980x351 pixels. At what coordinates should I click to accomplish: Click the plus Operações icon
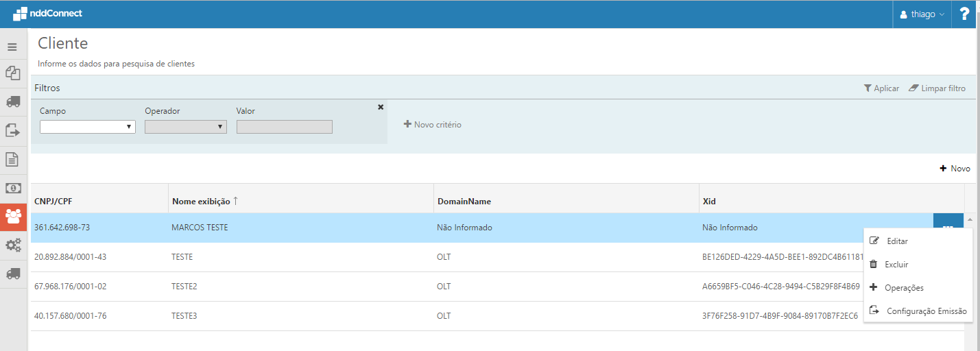click(873, 287)
